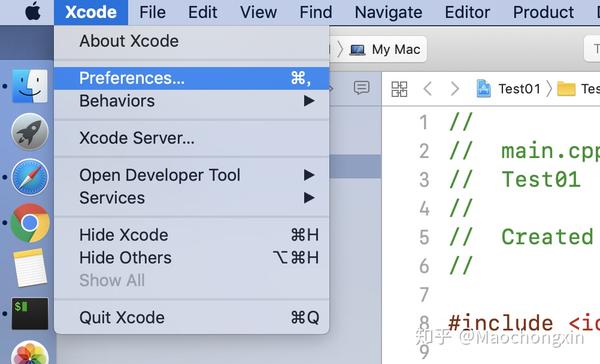
Task: Open the Photos app in Dock
Action: coord(30,353)
